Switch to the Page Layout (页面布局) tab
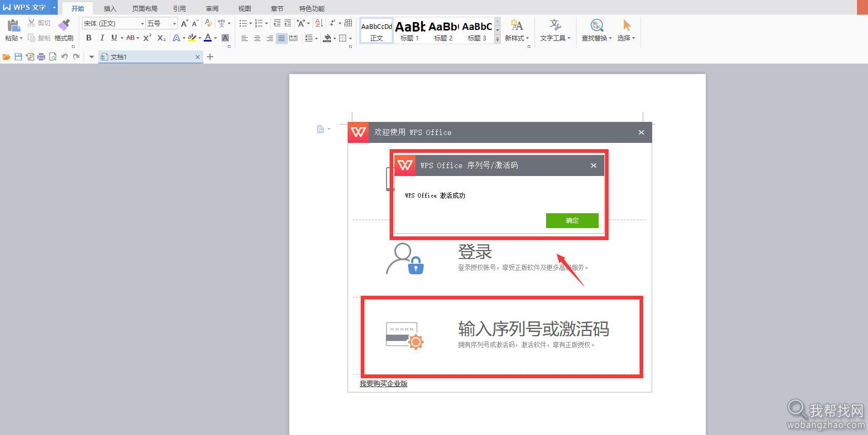This screenshot has width=868, height=435. [x=144, y=8]
